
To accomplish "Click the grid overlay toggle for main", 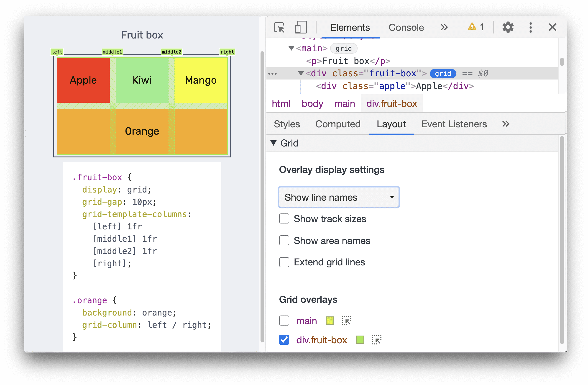I will [284, 320].
